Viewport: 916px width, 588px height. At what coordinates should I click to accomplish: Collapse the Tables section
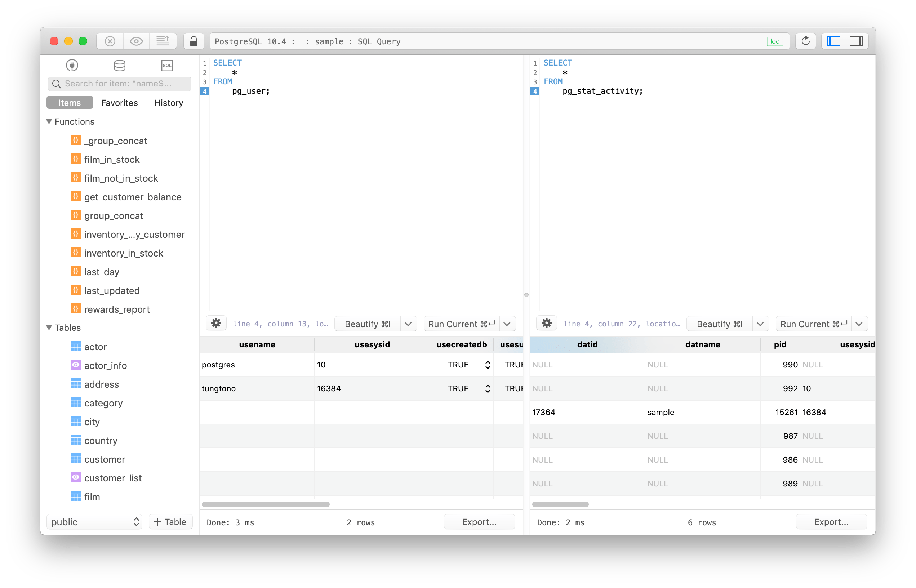tap(49, 327)
